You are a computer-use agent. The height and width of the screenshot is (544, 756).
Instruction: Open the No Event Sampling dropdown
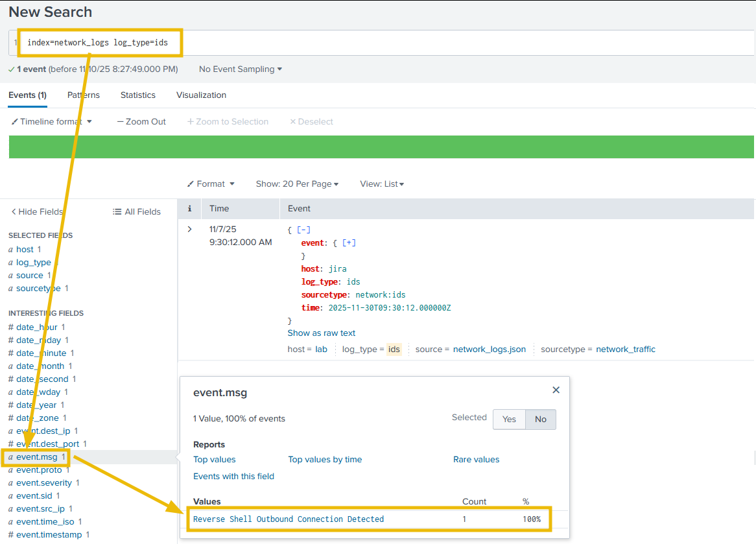tap(240, 69)
